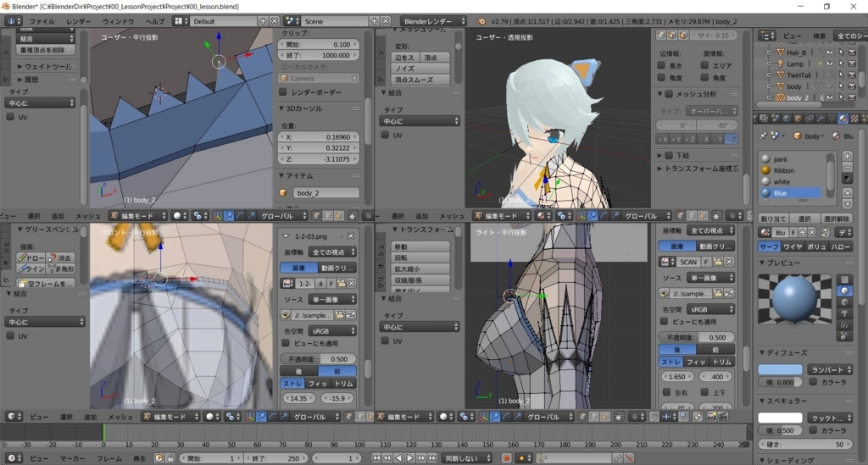Open the ウィンドウ menu
This screenshot has height=465, width=868.
point(118,21)
